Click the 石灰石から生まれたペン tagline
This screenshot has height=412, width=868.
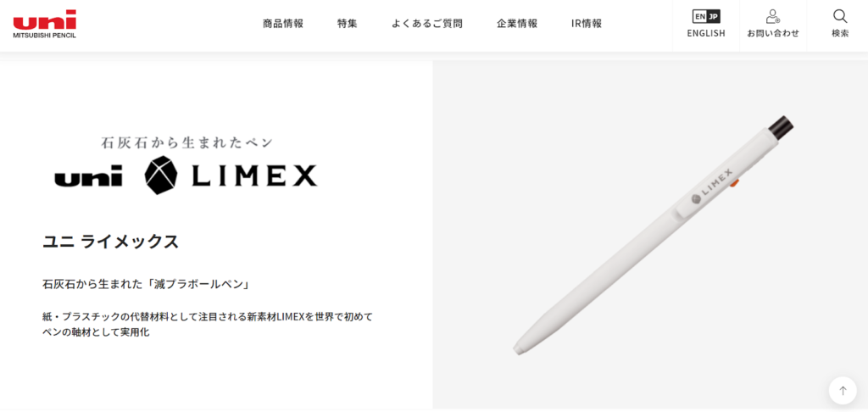click(187, 143)
